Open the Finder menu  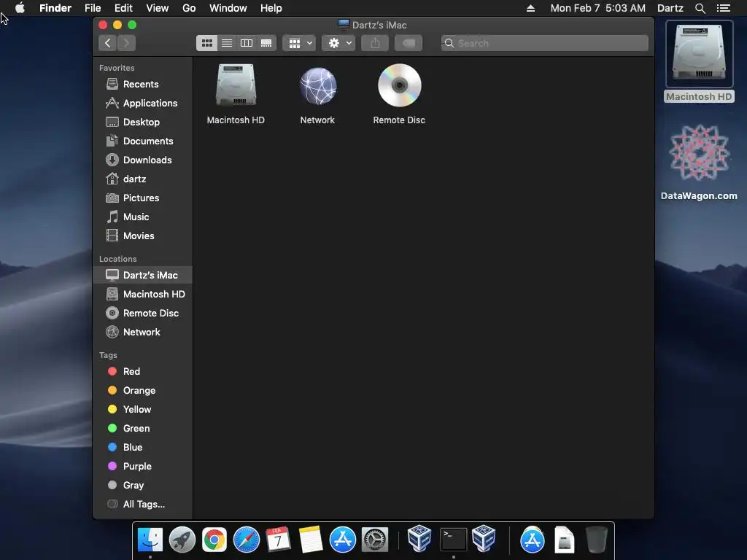click(x=55, y=8)
